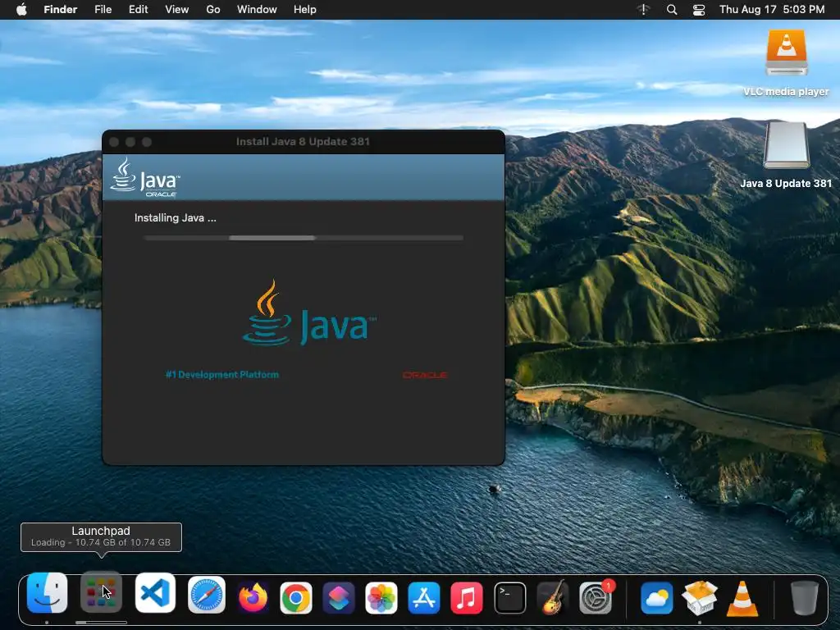This screenshot has width=840, height=630.
Task: Launch Visual Studio Code from Dock
Action: (155, 593)
